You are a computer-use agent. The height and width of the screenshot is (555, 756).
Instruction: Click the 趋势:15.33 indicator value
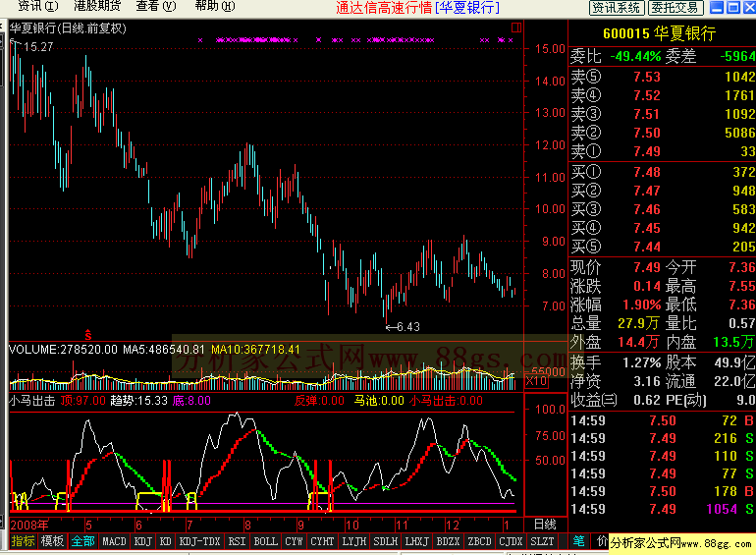(x=138, y=401)
